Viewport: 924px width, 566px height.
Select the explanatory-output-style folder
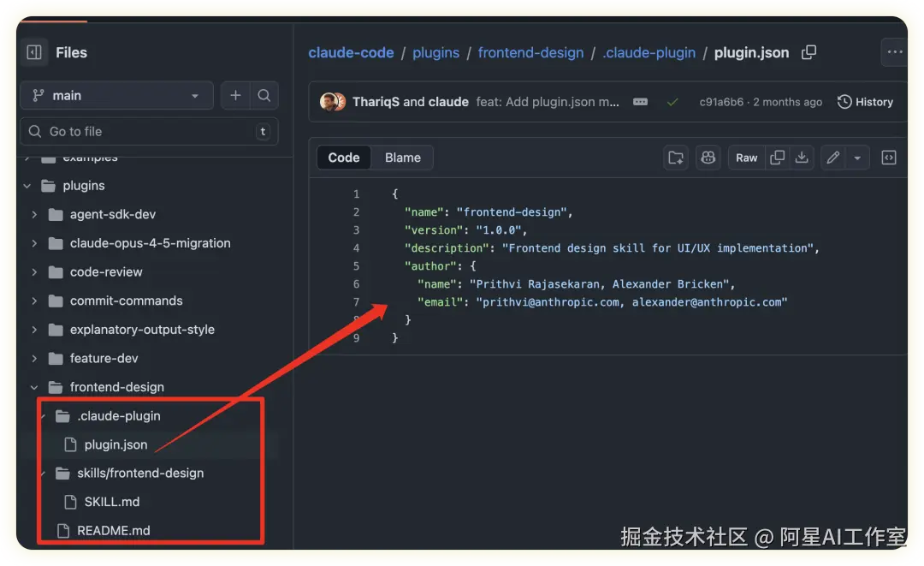tap(142, 331)
